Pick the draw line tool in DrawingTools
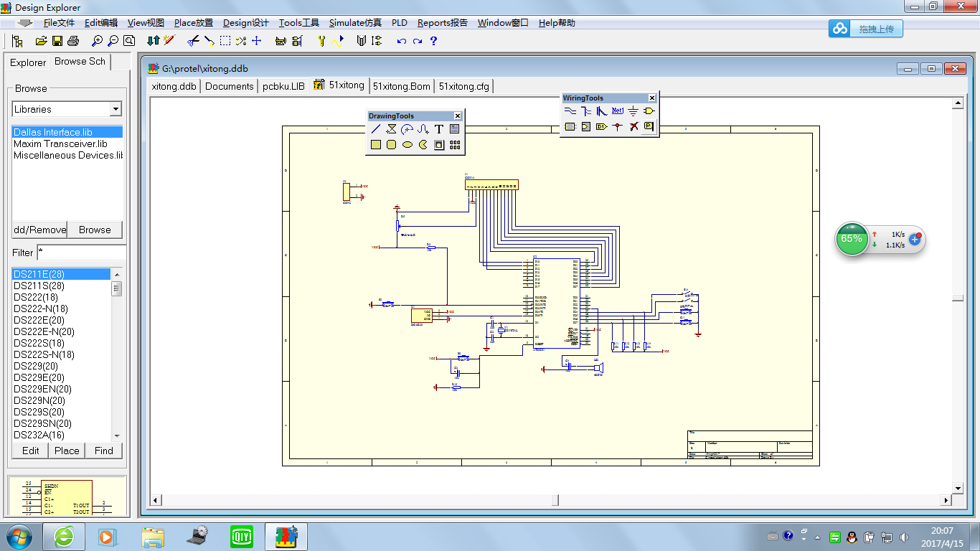 click(x=375, y=129)
